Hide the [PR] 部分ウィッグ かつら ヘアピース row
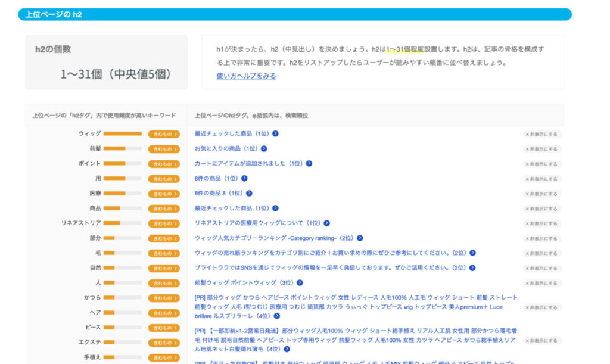 pos(541,307)
